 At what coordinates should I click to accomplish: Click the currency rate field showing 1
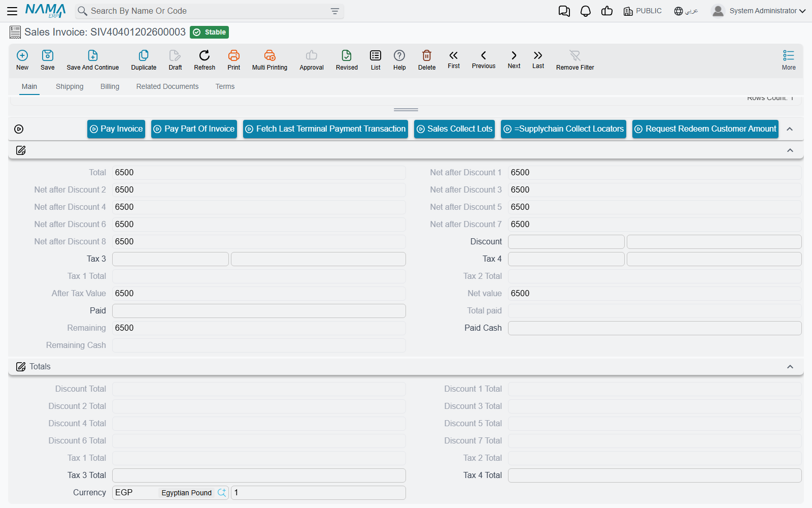[318, 493]
